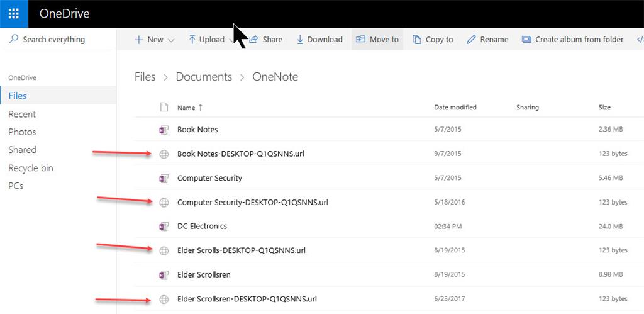Open Book Notes-DESKTOP-Q1QSNNS.url
644x314 pixels.
(x=241, y=154)
